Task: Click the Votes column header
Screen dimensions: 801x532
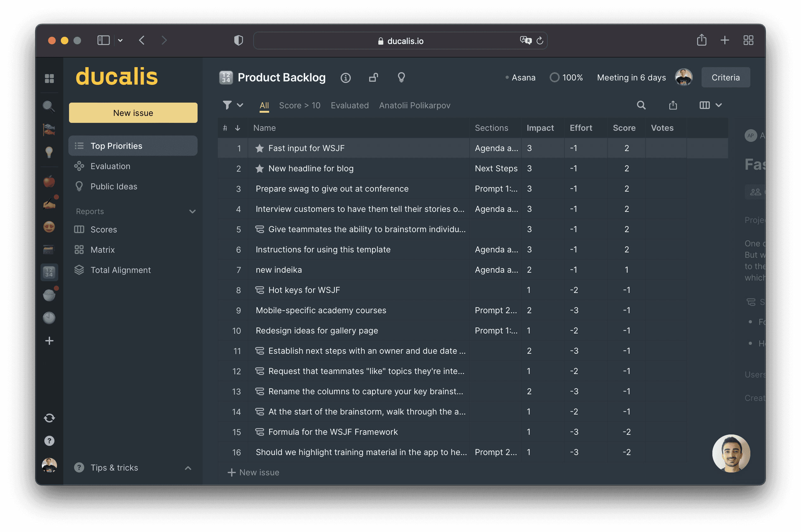Action: pos(662,128)
